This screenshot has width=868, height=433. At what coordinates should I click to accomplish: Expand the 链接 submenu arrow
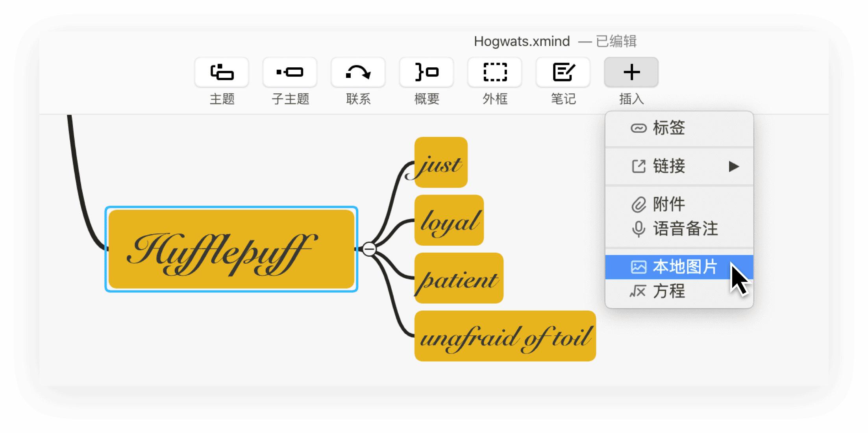coord(733,166)
